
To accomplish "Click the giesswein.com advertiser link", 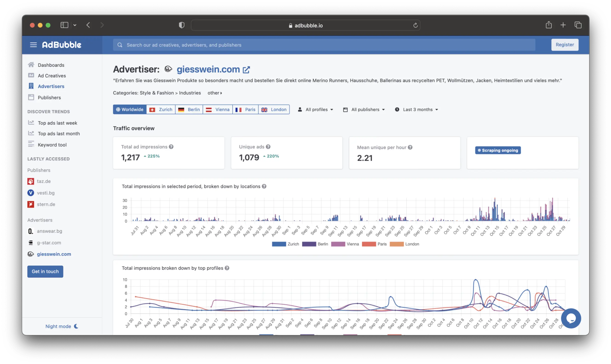I will [208, 69].
